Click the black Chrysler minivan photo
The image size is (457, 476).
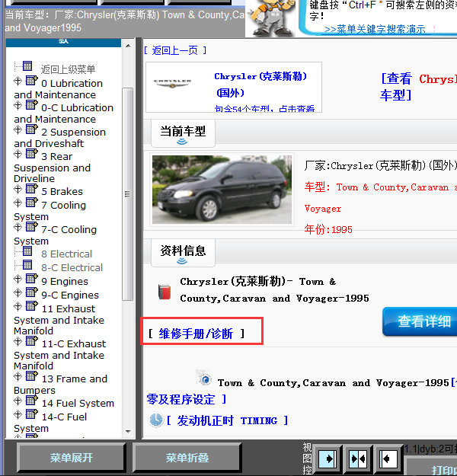(222, 190)
